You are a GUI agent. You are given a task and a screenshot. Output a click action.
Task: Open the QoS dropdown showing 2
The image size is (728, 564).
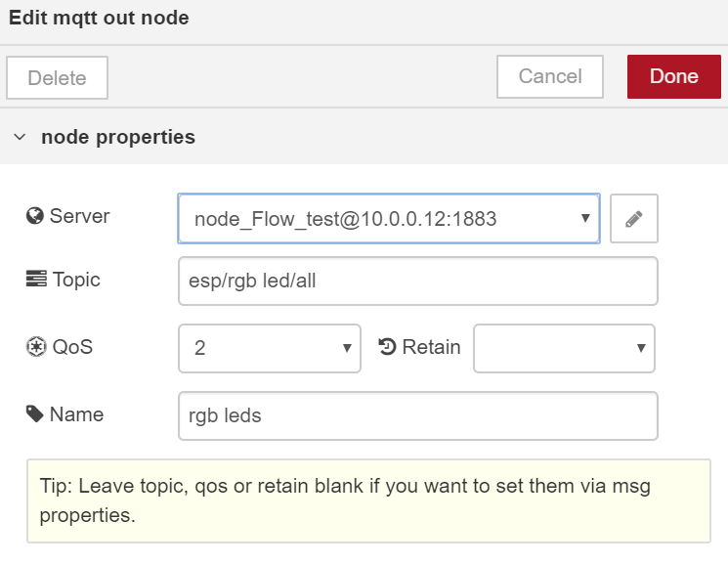(270, 348)
